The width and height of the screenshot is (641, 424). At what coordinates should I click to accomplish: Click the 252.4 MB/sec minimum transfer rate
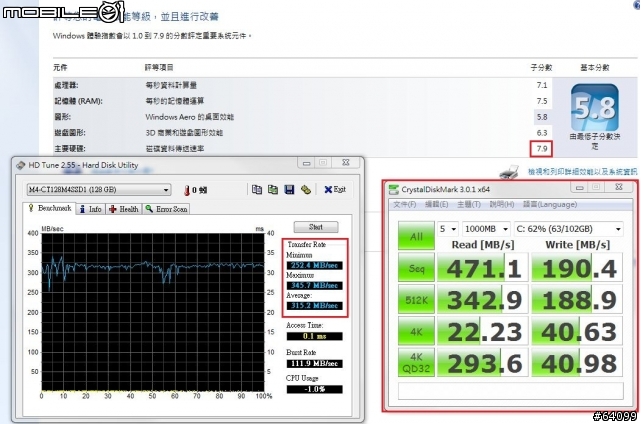(x=314, y=265)
